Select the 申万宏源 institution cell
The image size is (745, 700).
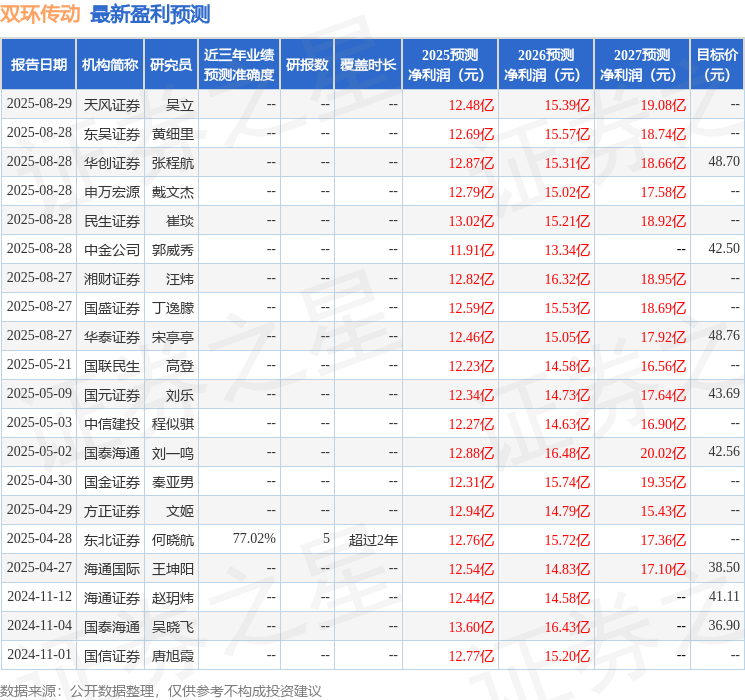[112, 192]
